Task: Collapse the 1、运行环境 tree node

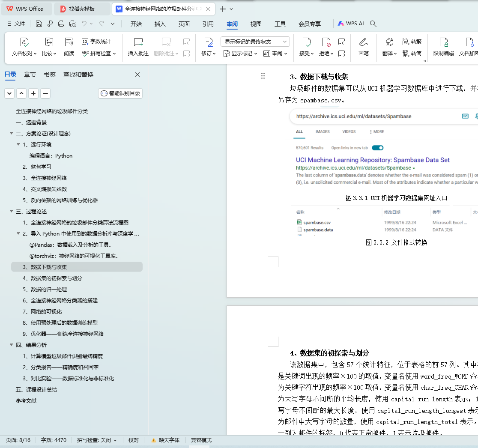Action: tap(18, 144)
